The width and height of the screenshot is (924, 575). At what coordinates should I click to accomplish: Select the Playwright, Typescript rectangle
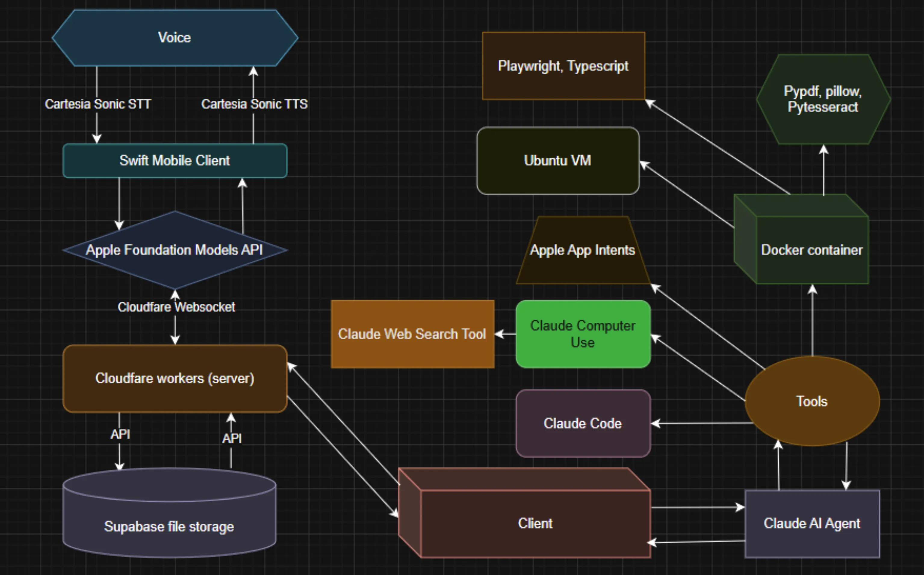click(x=563, y=66)
